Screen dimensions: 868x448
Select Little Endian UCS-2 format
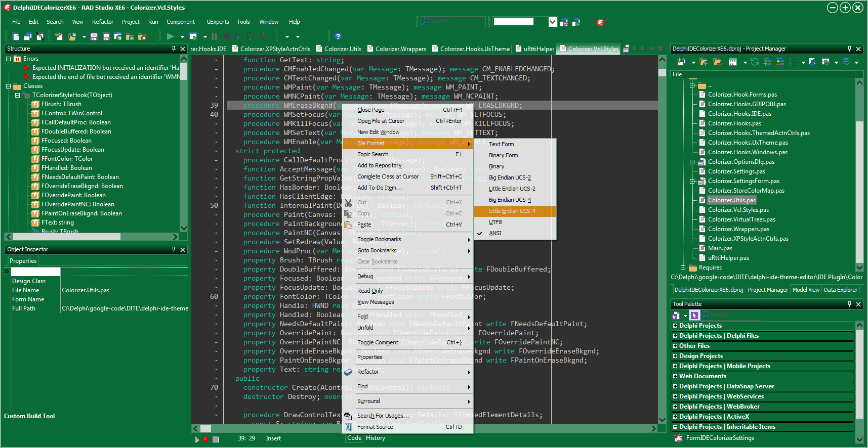pos(515,189)
